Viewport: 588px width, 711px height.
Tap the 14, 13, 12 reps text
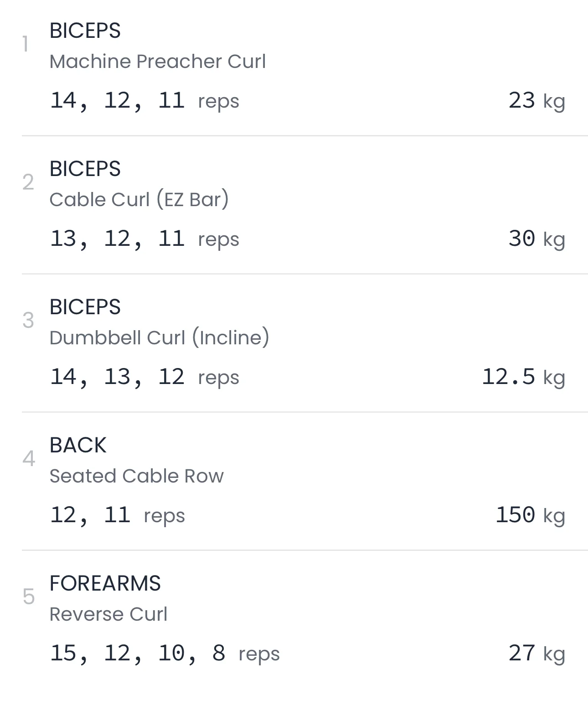[x=144, y=377]
